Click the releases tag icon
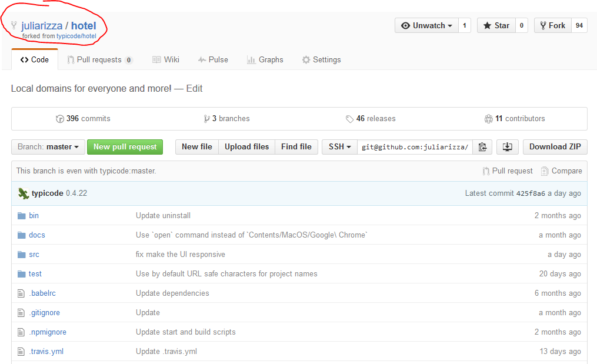597x364 pixels. click(349, 119)
